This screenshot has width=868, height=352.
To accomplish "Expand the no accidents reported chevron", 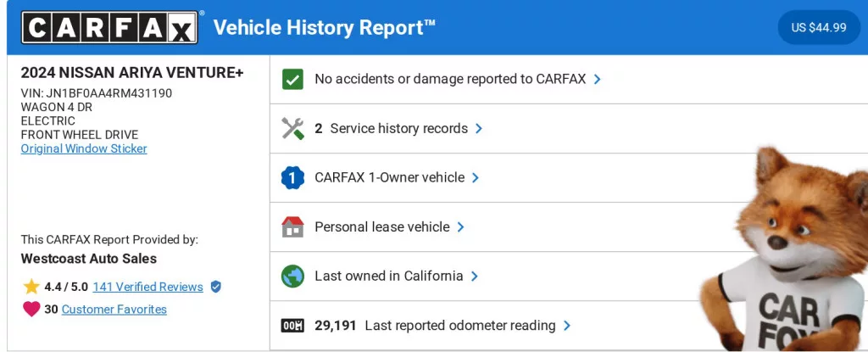I will pyautogui.click(x=598, y=79).
